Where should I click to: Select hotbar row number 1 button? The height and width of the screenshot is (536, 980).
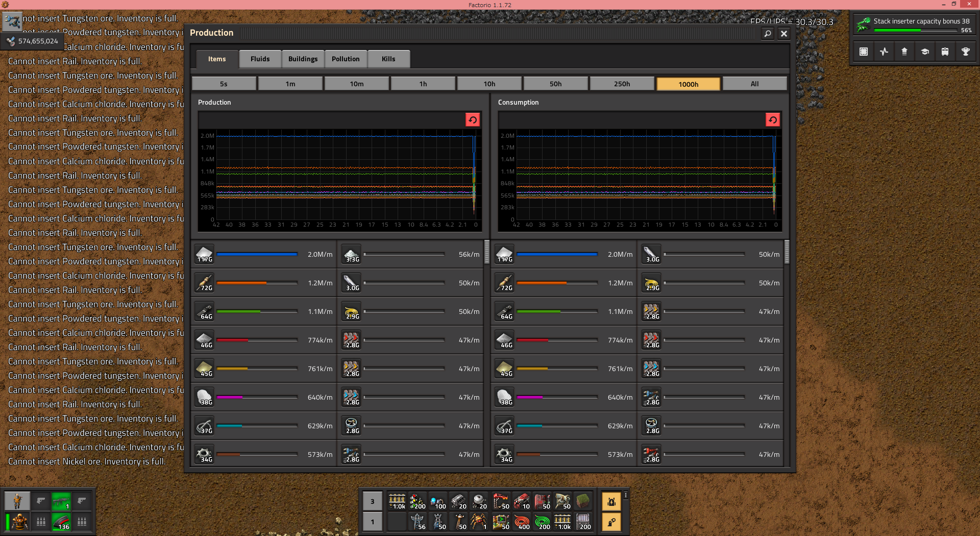(372, 522)
